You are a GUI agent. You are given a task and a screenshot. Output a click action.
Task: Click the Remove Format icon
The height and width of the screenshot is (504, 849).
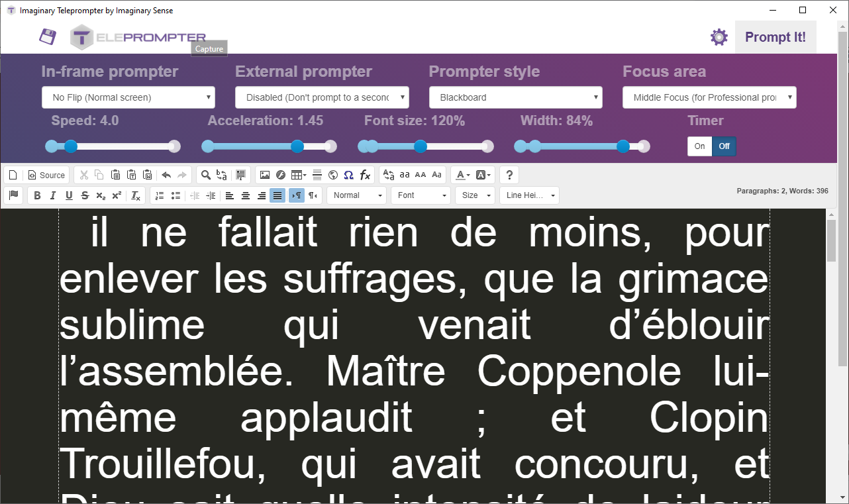point(135,195)
